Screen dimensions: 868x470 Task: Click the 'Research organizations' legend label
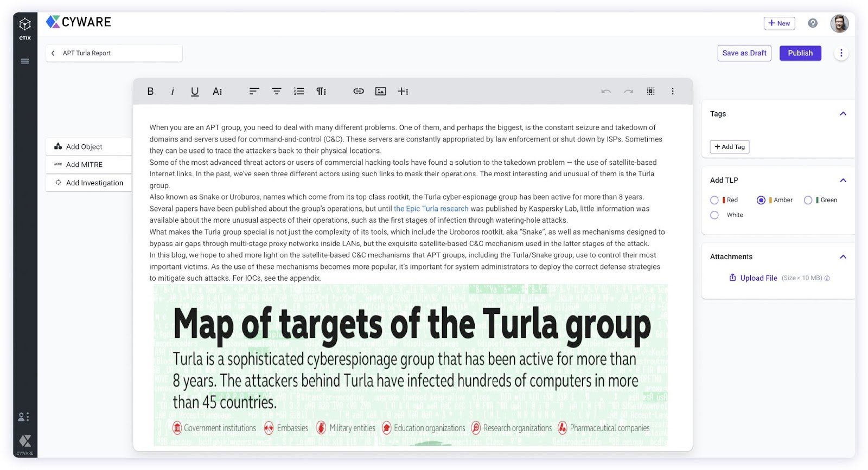coord(517,428)
